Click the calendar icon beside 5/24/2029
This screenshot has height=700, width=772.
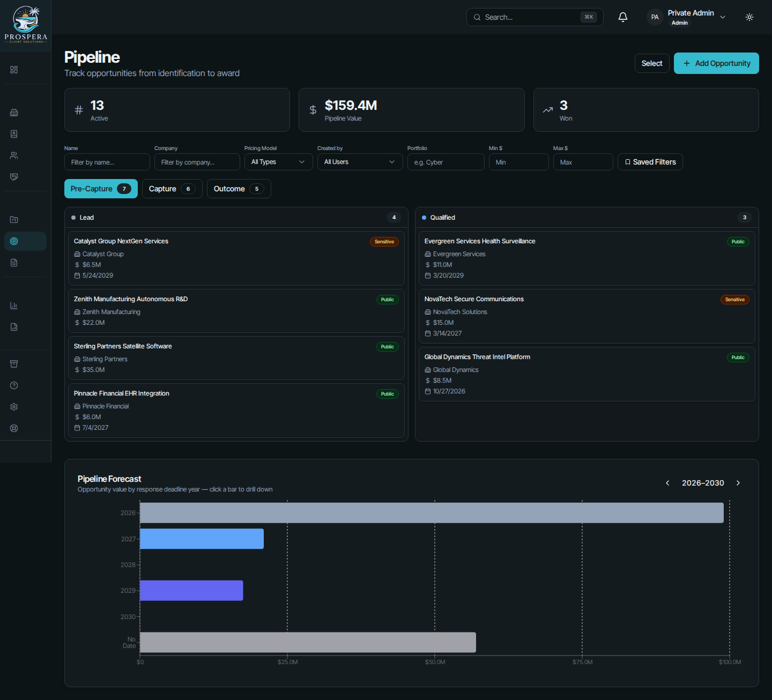coord(77,275)
